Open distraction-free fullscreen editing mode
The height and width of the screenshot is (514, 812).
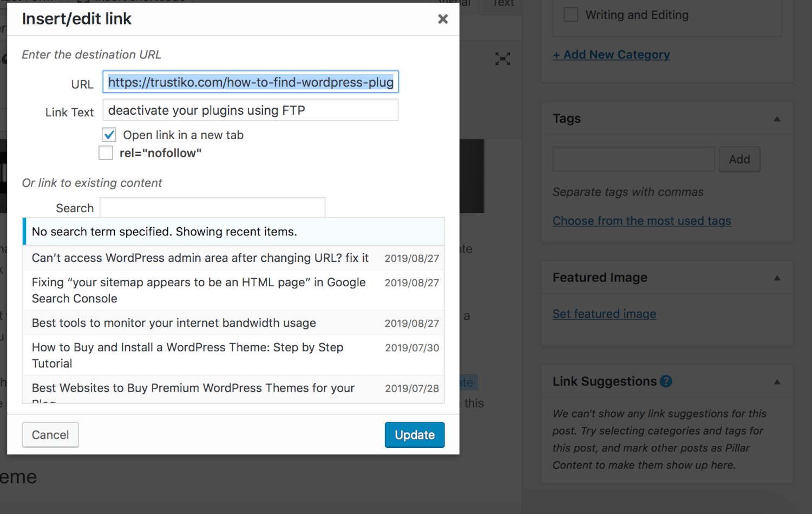tap(502, 58)
